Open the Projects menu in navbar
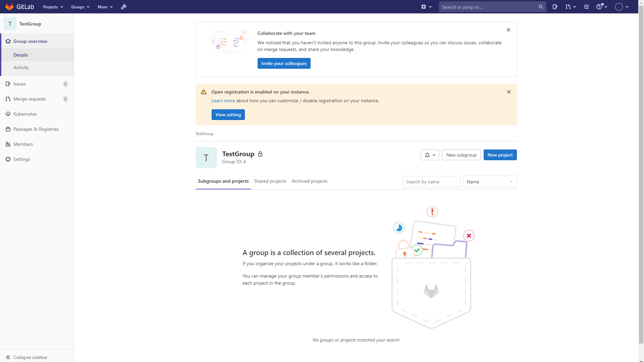 pos(53,7)
